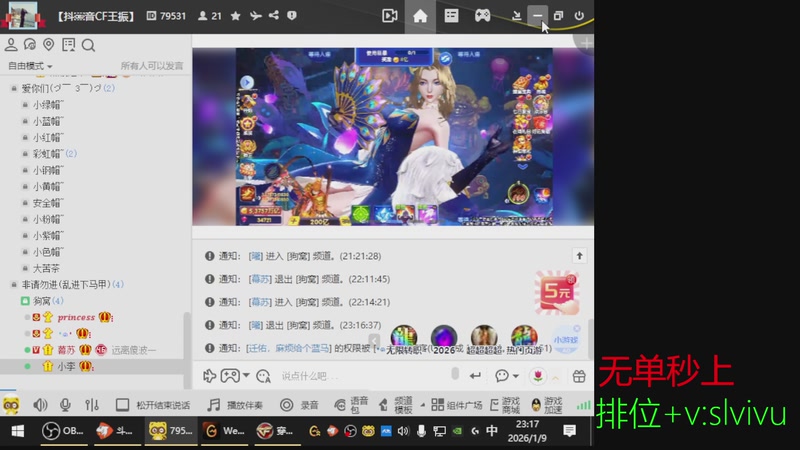Open the list template icon tab
The height and width of the screenshot is (450, 800).
click(x=452, y=16)
